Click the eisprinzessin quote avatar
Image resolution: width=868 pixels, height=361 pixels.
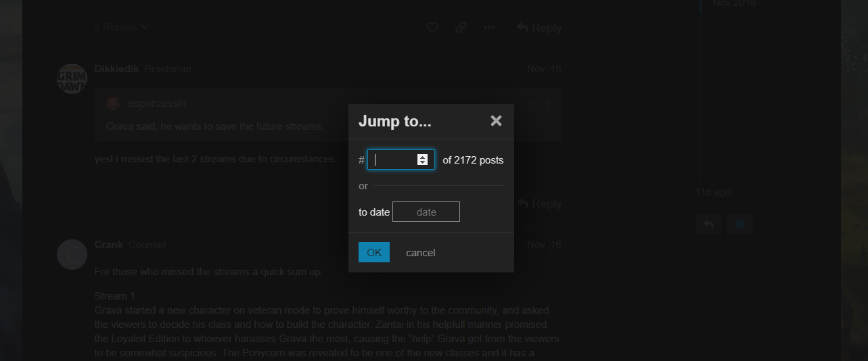(x=113, y=103)
